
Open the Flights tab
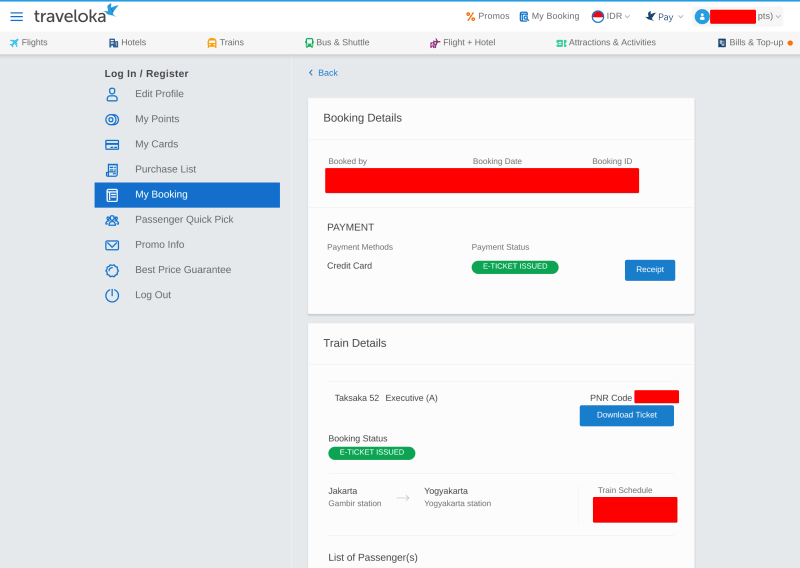(29, 43)
